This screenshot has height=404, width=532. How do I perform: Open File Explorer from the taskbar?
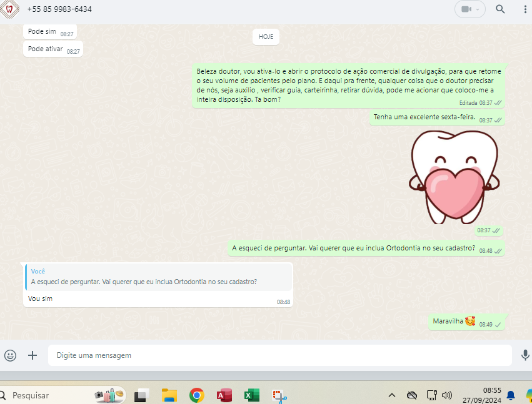[169, 395]
